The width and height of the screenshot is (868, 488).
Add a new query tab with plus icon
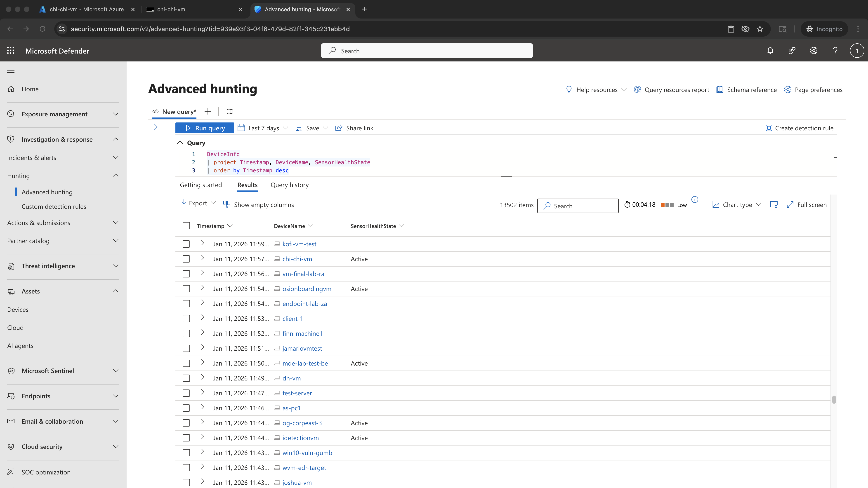(208, 111)
